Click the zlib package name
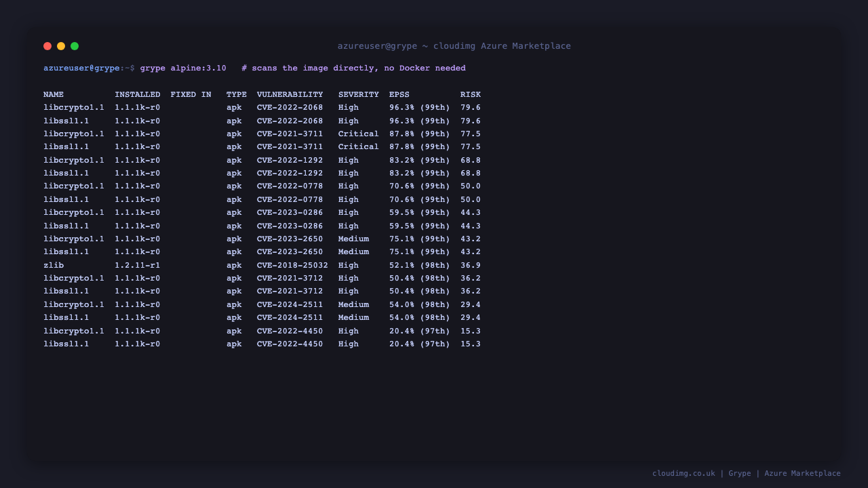This screenshot has width=868, height=488. tap(54, 266)
